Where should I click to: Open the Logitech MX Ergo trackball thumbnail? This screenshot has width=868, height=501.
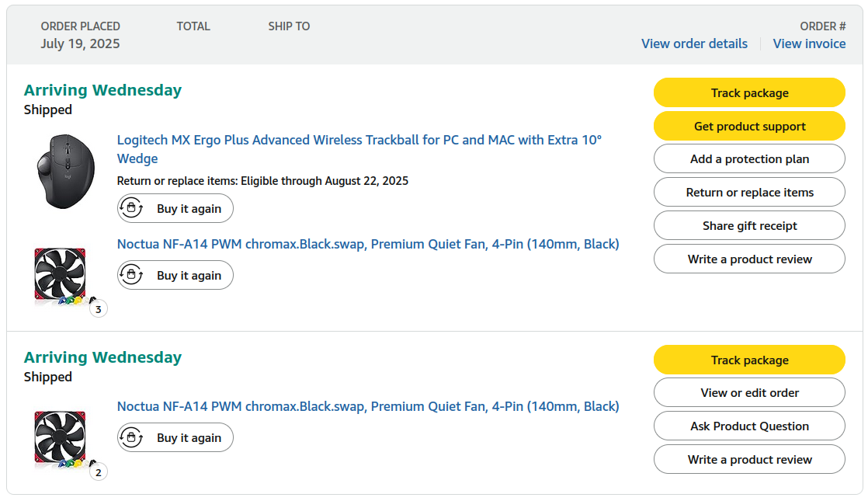pyautogui.click(x=65, y=171)
